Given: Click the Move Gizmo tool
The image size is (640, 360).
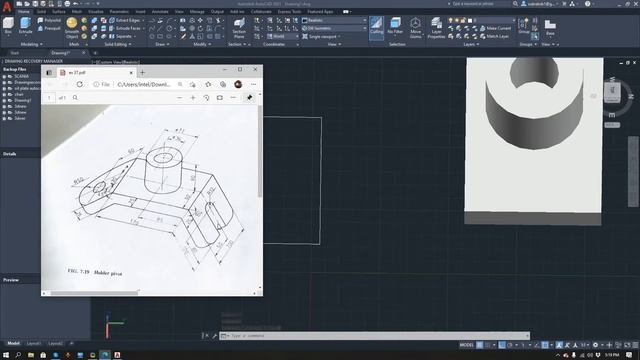Looking at the screenshot, I should tap(416, 28).
